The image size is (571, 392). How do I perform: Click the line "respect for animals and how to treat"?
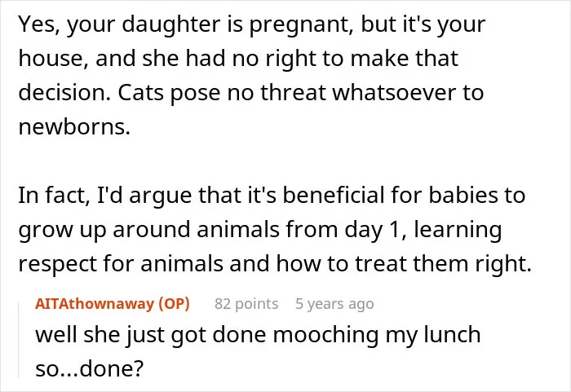pos(275,263)
